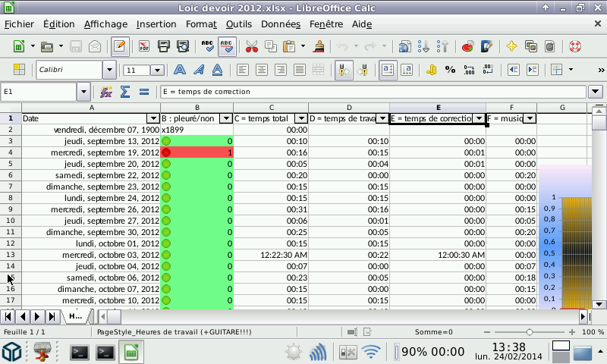Open the font size dropdown
Screen dimensions: 607x364
click(157, 71)
